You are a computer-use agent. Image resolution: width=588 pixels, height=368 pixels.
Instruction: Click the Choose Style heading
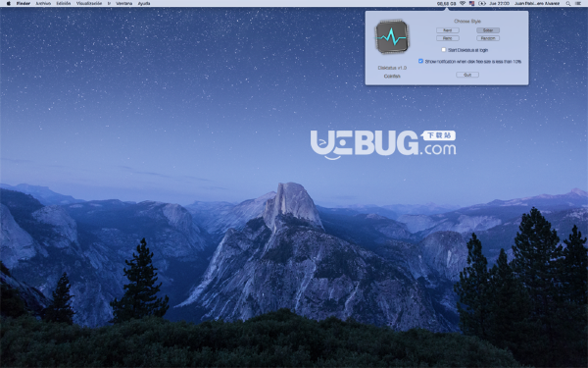(x=467, y=21)
